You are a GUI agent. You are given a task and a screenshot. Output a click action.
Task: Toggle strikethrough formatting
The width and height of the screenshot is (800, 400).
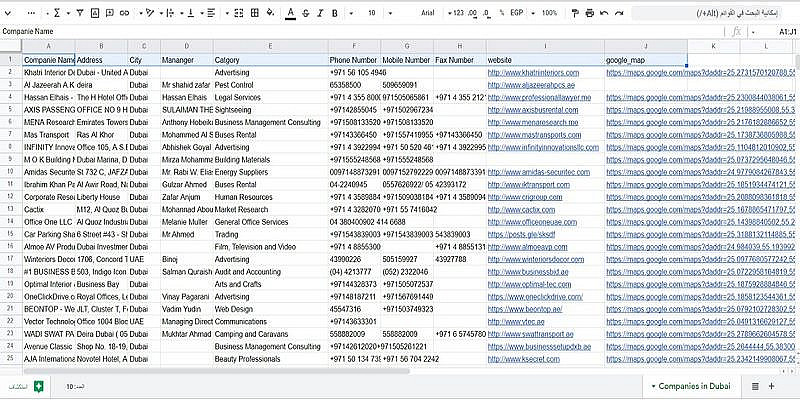tap(305, 13)
